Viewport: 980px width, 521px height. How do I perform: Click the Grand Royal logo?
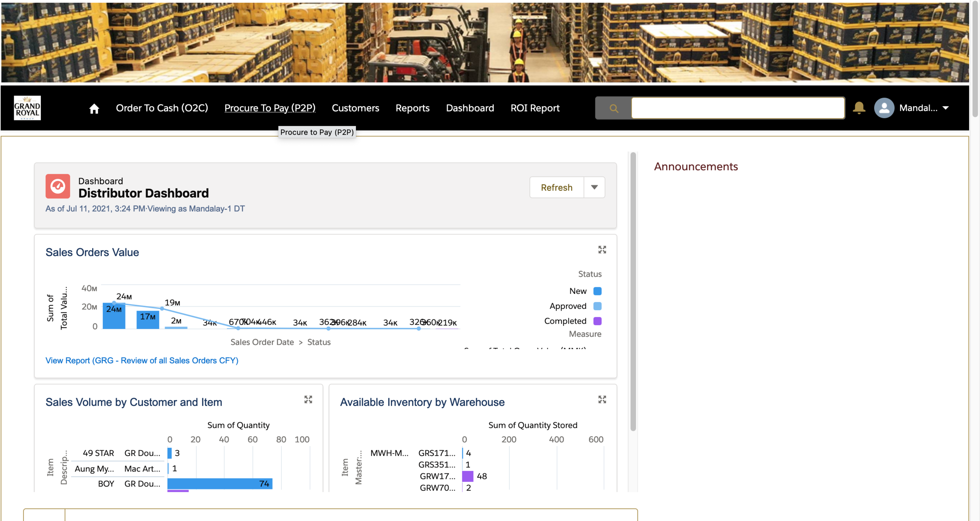pos(27,108)
